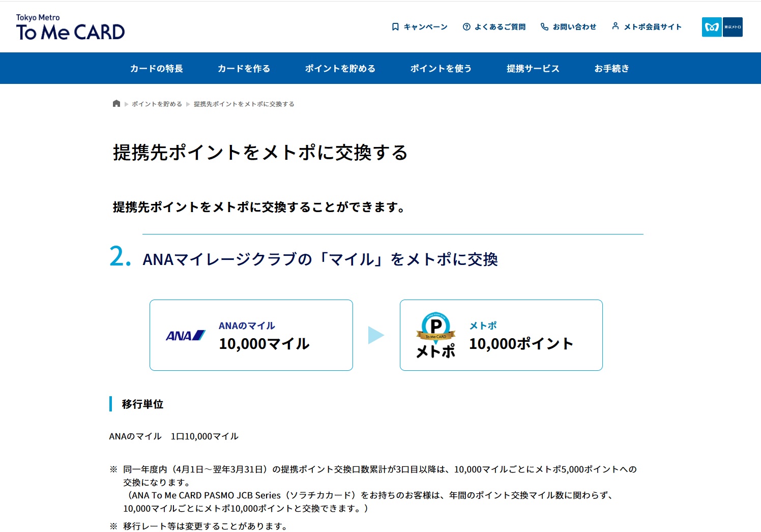Click the breadcrumb arrow after ポイントを貯める

click(x=186, y=104)
